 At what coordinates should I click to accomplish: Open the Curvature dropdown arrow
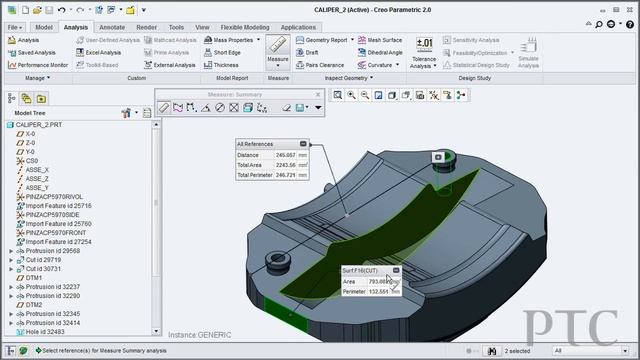click(x=397, y=65)
